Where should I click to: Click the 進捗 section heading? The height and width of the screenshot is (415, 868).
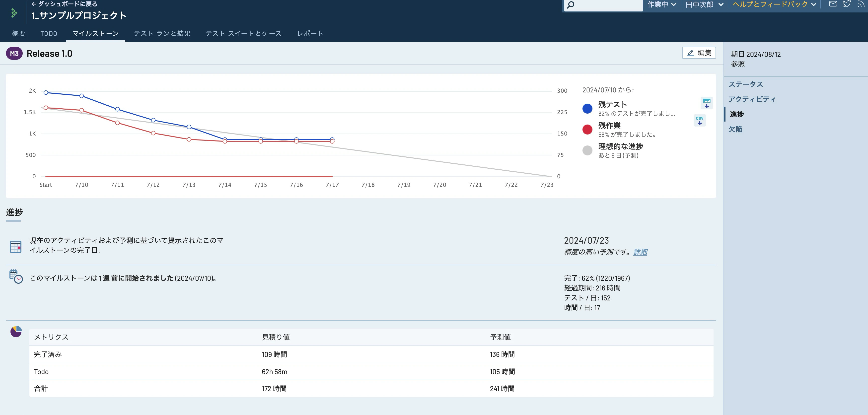14,212
